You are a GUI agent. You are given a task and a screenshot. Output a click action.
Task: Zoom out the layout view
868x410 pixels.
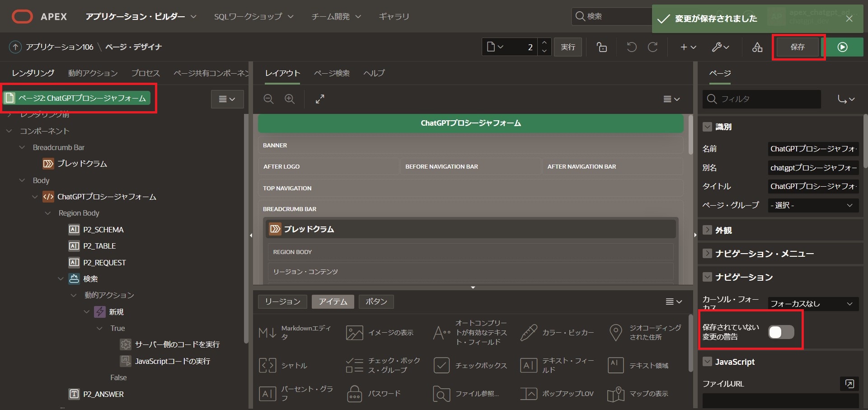(x=268, y=99)
